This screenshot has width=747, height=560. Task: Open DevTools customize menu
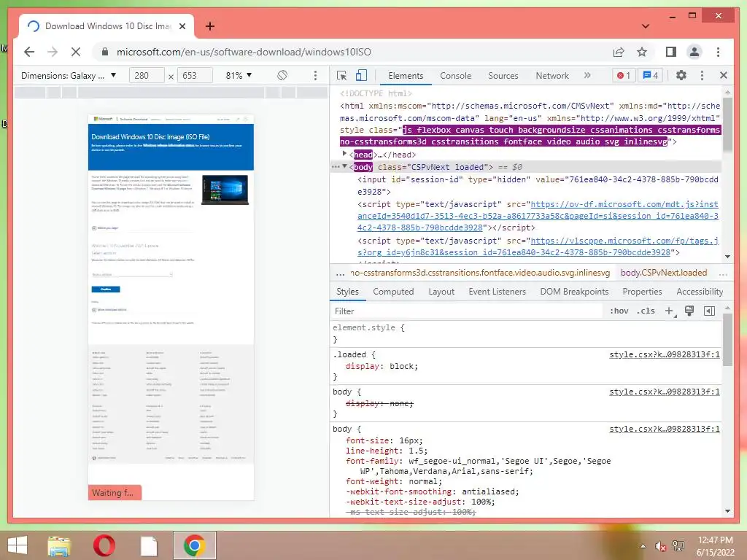(x=702, y=75)
